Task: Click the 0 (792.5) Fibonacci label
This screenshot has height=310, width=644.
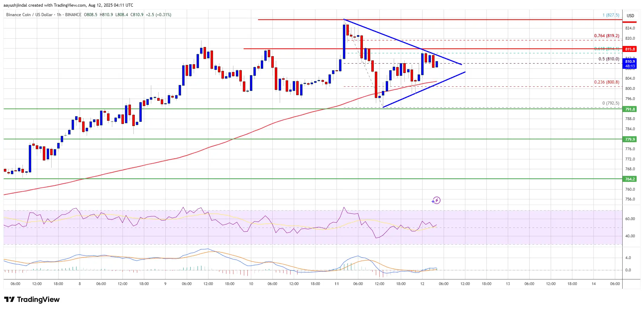Action: click(x=611, y=103)
